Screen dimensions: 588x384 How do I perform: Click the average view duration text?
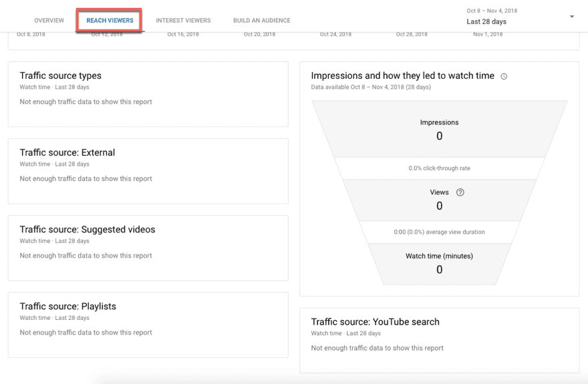[439, 232]
